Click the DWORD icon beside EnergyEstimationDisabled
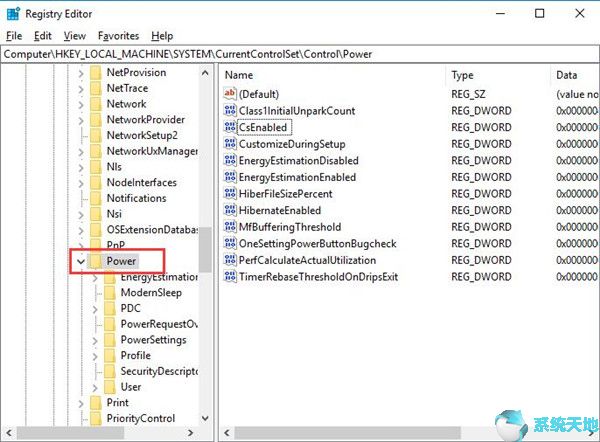Viewport: 600px width, 442px height. pos(230,160)
